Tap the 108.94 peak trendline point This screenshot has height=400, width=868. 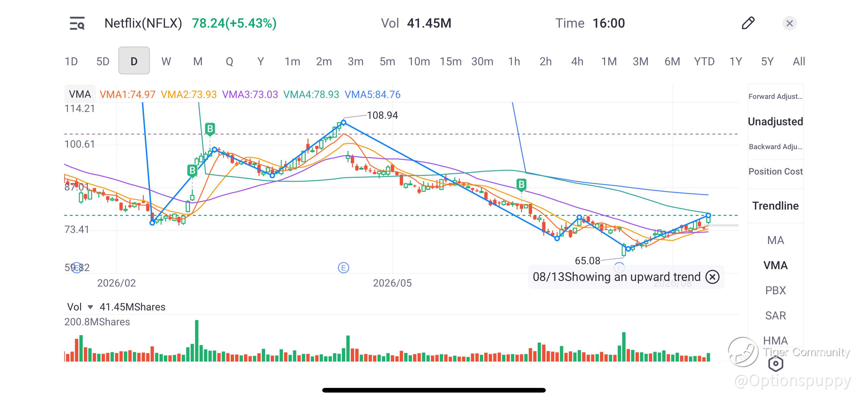343,122
